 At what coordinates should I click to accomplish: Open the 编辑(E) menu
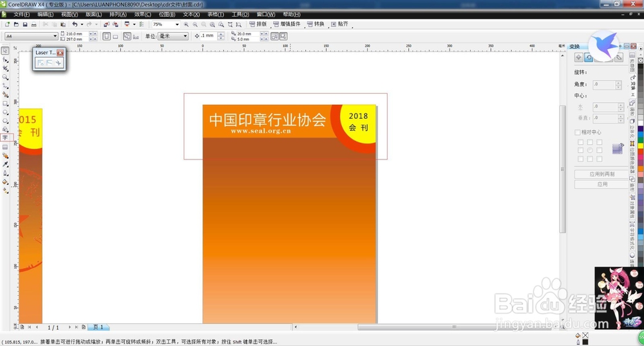45,14
